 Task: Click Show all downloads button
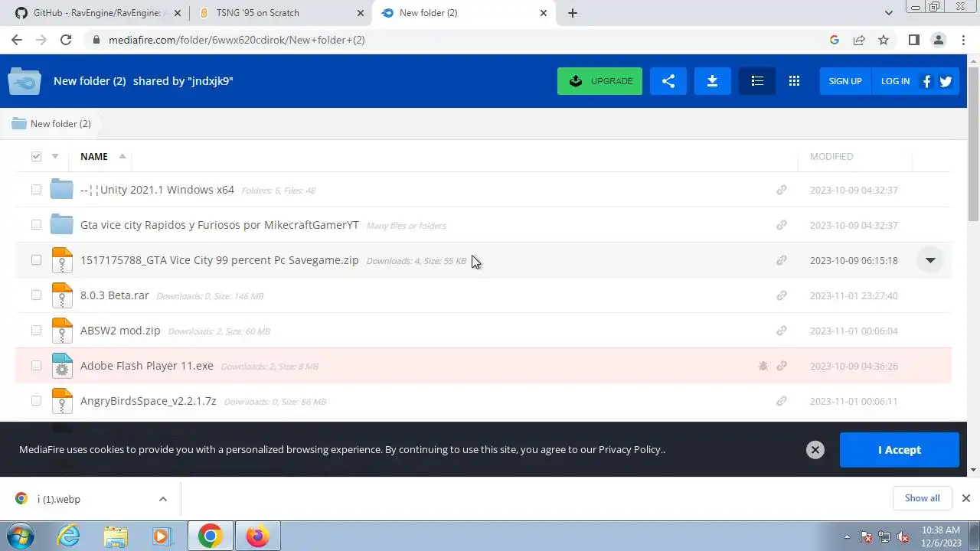coord(922,498)
